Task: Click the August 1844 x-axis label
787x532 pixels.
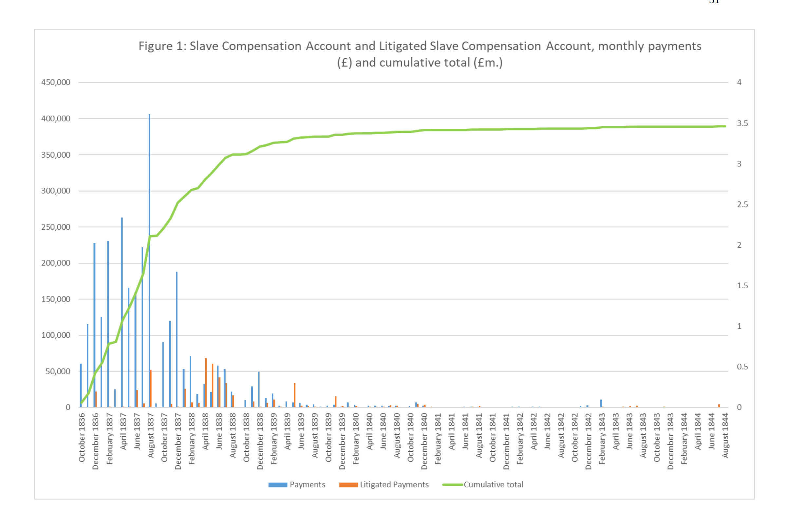Action: coord(725,435)
